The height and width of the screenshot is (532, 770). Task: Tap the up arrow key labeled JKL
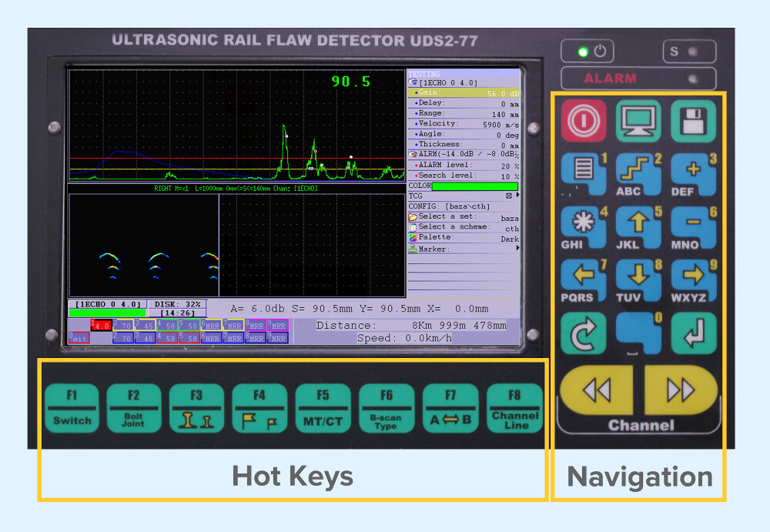[638, 227]
